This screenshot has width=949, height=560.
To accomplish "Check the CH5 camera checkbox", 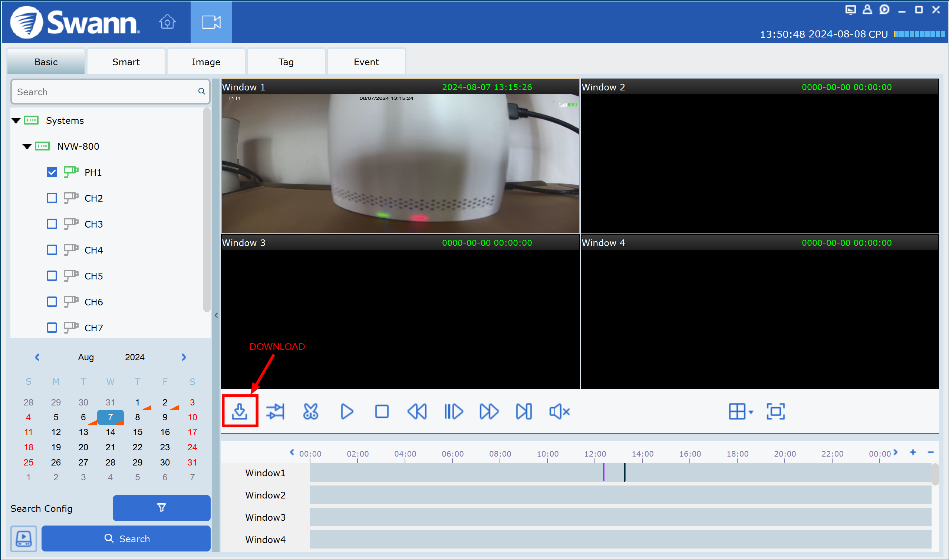I will (x=52, y=276).
